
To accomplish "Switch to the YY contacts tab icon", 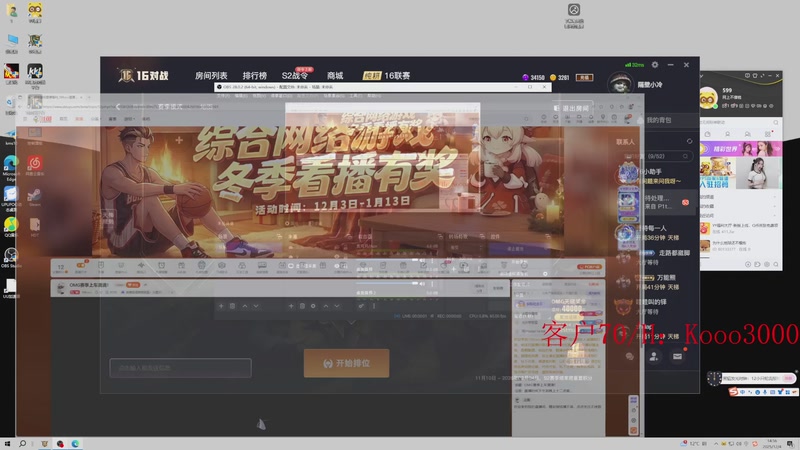I will point(728,134).
